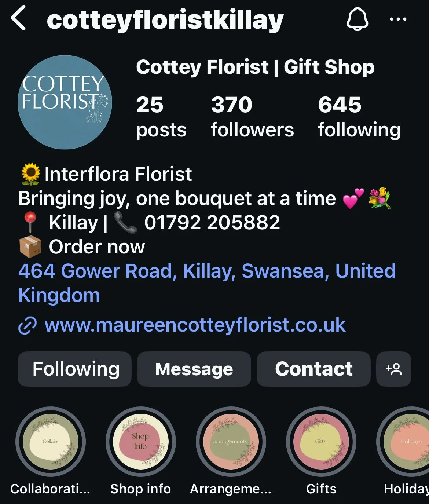Go back using the arrow icon
This screenshot has height=504, width=429.
click(x=18, y=18)
